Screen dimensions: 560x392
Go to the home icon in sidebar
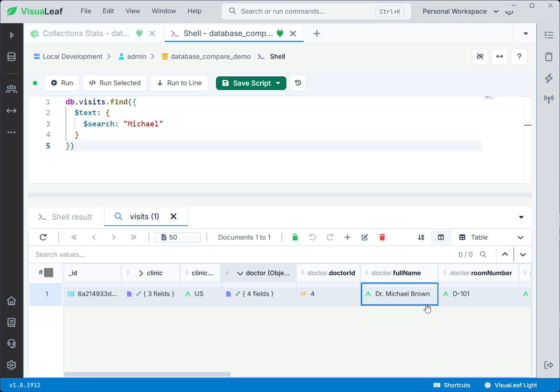tap(12, 301)
